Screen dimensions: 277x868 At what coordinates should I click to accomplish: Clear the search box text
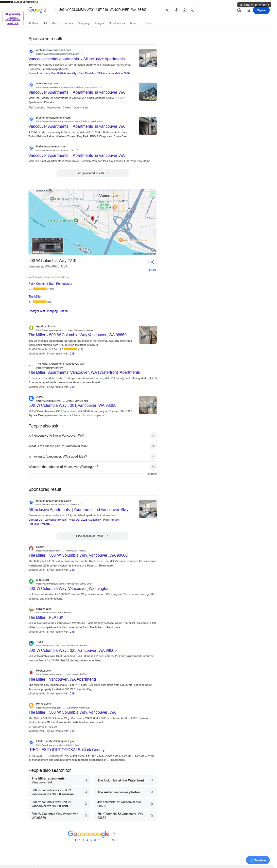[x=167, y=10]
